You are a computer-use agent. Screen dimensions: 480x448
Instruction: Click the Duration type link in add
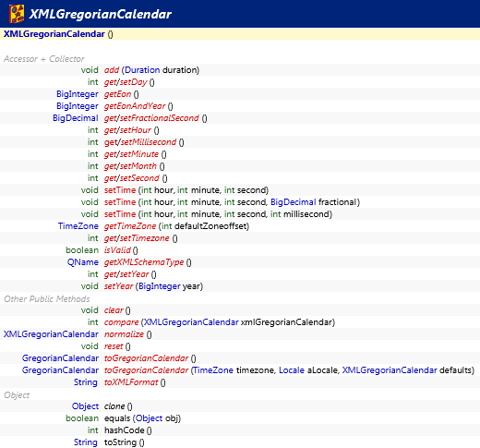[142, 70]
